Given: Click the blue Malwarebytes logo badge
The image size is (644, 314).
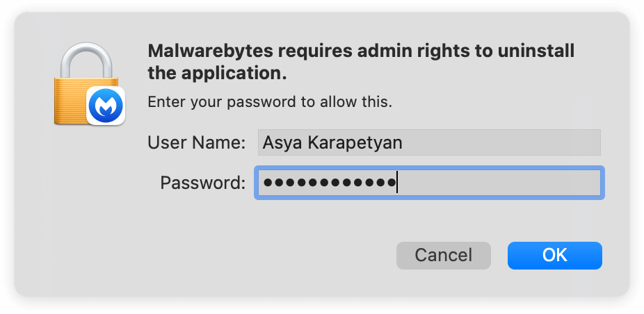Looking at the screenshot, I should [x=106, y=106].
